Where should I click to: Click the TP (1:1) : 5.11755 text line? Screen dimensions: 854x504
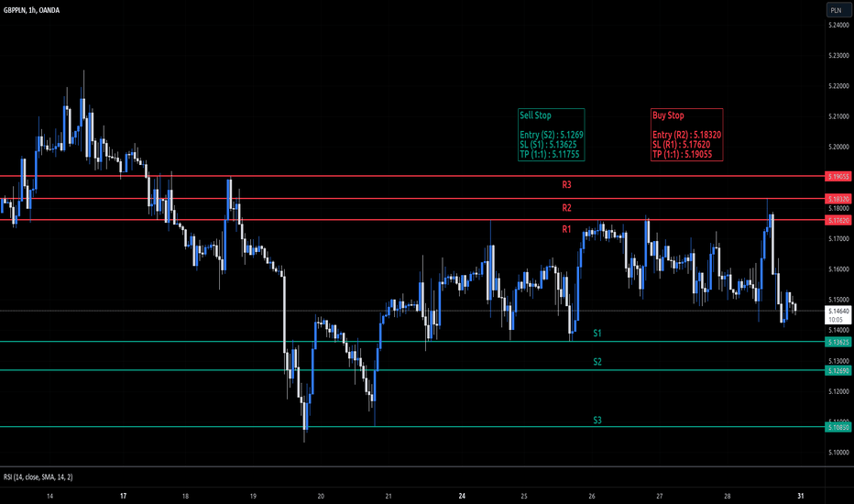coord(549,154)
